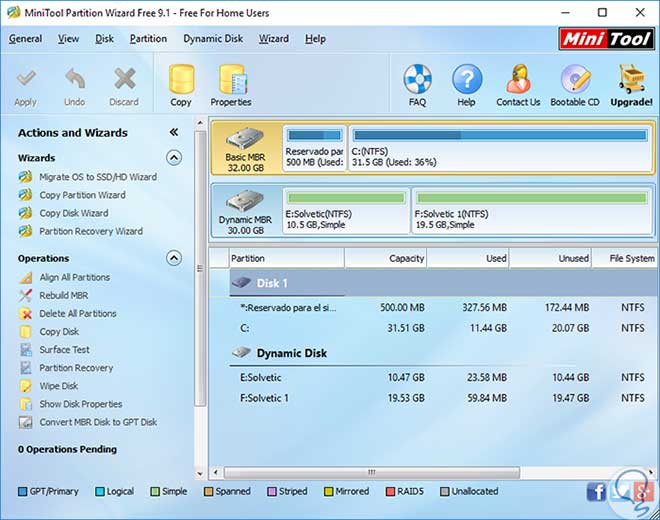The width and height of the screenshot is (660, 520).
Task: Choose Wipe Disk operation
Action: [x=59, y=386]
